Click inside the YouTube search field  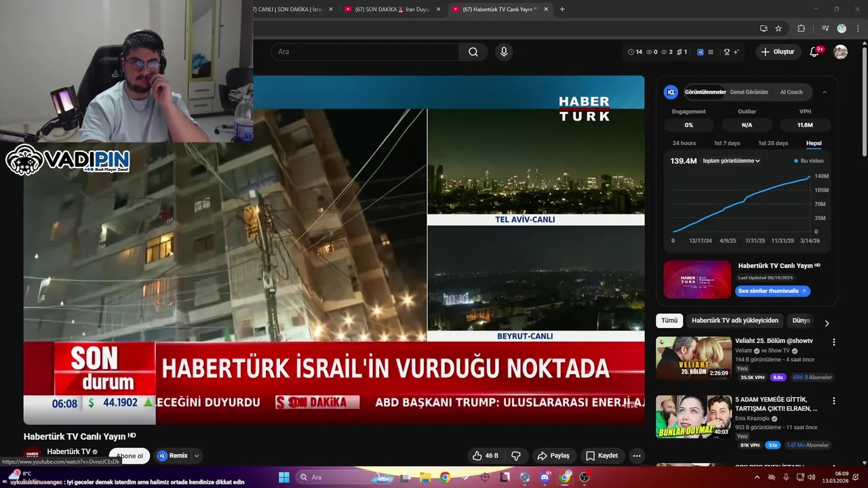pos(365,52)
